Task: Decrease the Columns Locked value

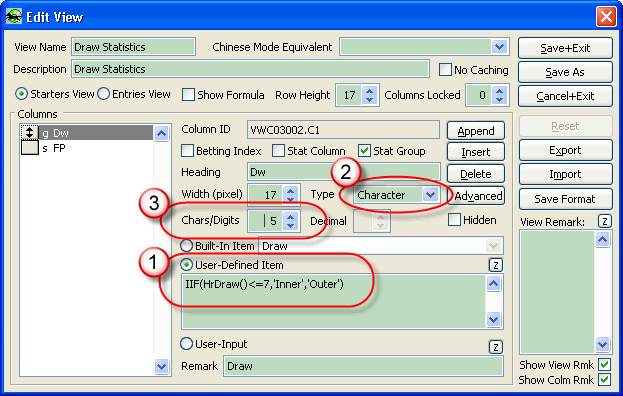Action: coord(499,99)
